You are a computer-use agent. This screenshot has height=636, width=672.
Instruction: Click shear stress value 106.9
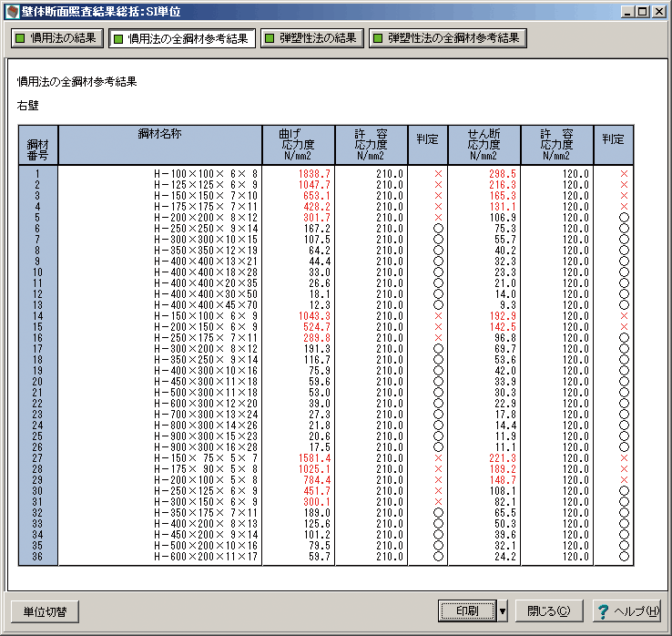tap(503, 218)
